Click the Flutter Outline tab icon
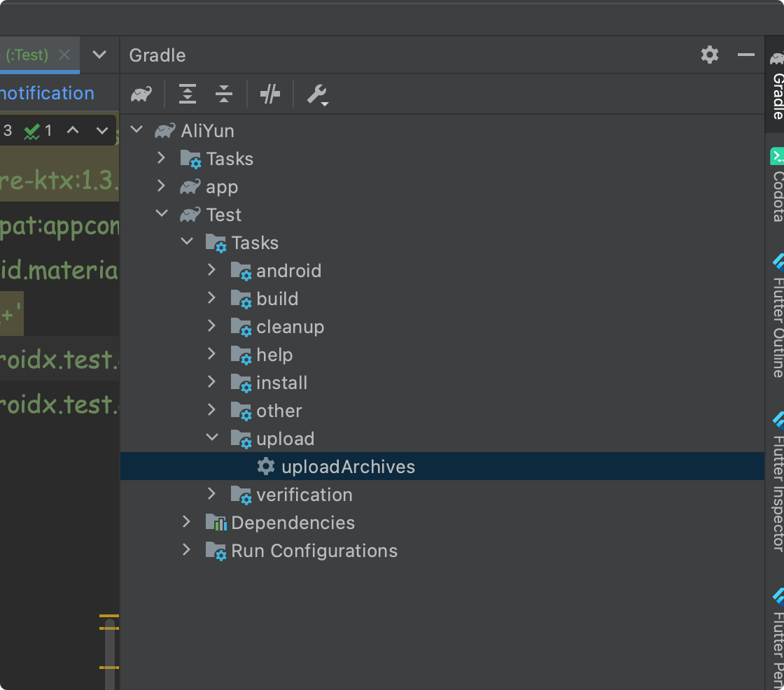The width and height of the screenshot is (784, 690). (x=778, y=262)
